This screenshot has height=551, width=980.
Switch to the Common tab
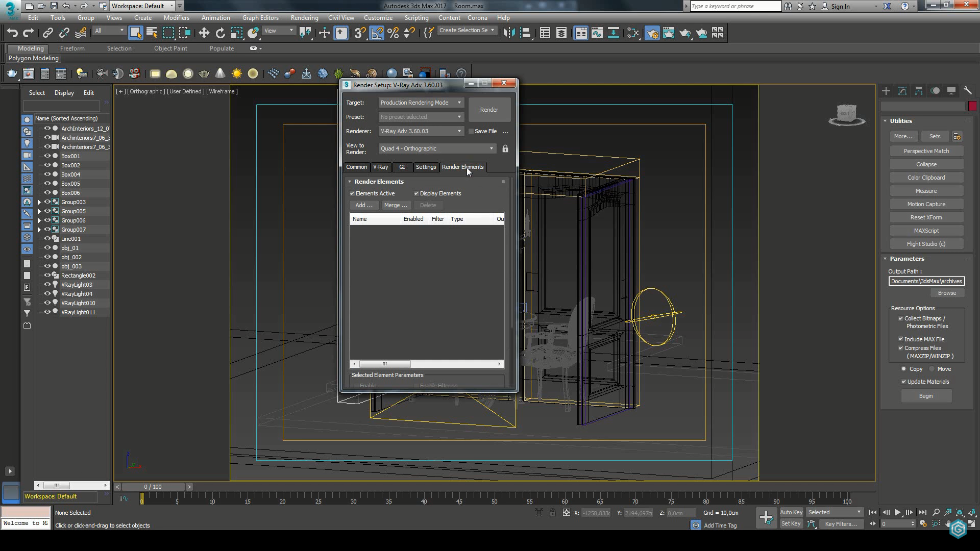pos(356,167)
